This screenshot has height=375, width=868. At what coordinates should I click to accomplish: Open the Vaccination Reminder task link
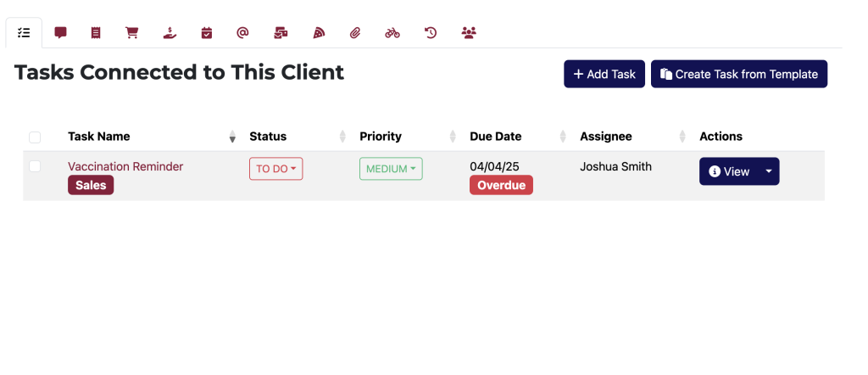click(x=125, y=166)
